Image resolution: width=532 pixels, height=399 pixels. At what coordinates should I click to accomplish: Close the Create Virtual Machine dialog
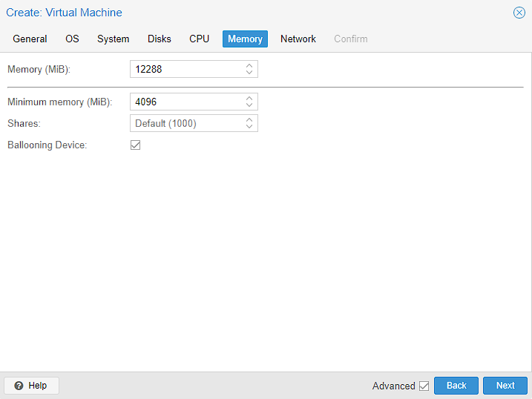(x=519, y=13)
